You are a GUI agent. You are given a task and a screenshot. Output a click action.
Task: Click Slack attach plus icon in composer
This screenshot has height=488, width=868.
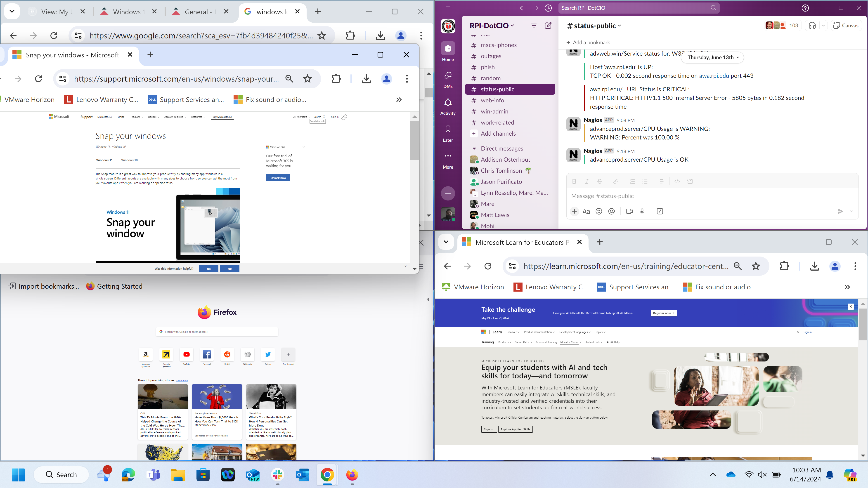(x=575, y=211)
